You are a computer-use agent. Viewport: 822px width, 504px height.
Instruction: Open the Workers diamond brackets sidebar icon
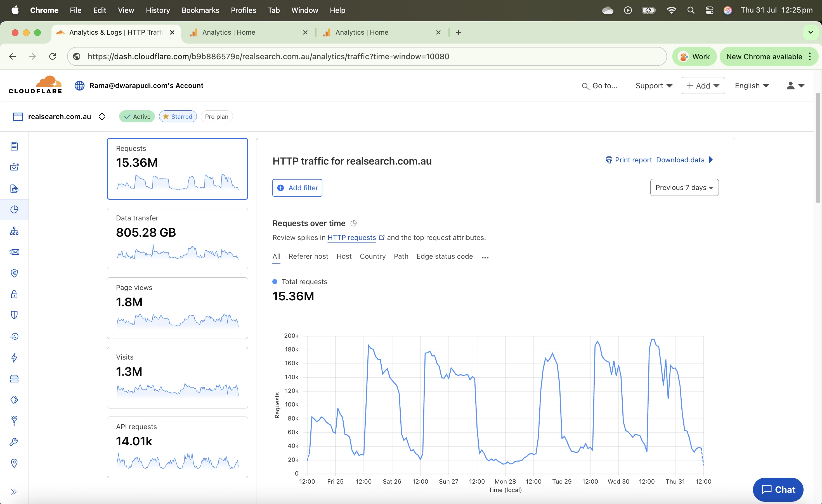pos(14,400)
